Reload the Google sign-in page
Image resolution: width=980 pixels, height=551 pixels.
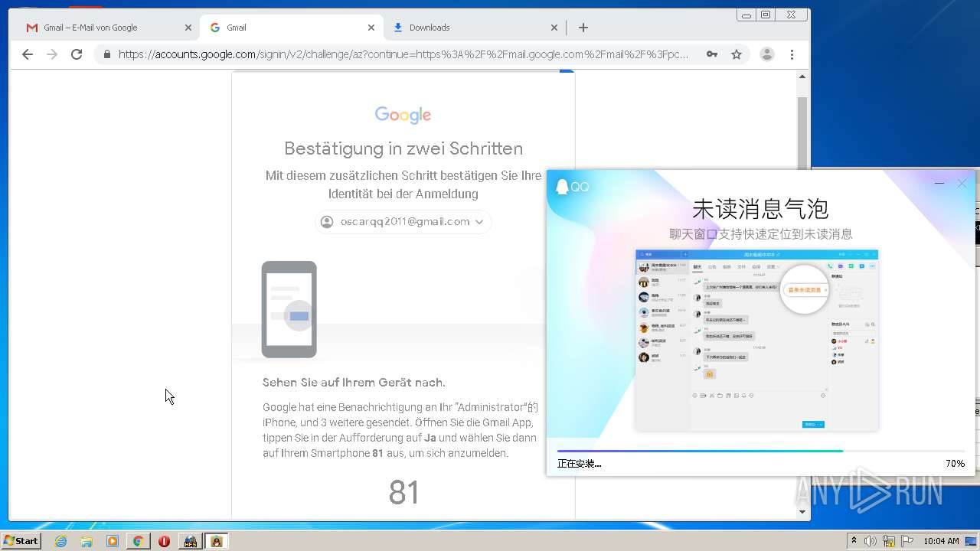[x=77, y=54]
